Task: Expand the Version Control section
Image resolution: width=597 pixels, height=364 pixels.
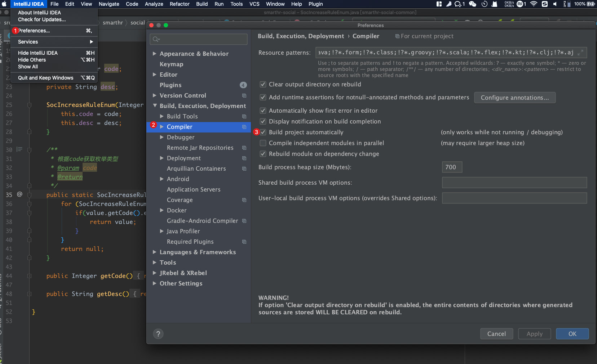Action: coord(155,95)
